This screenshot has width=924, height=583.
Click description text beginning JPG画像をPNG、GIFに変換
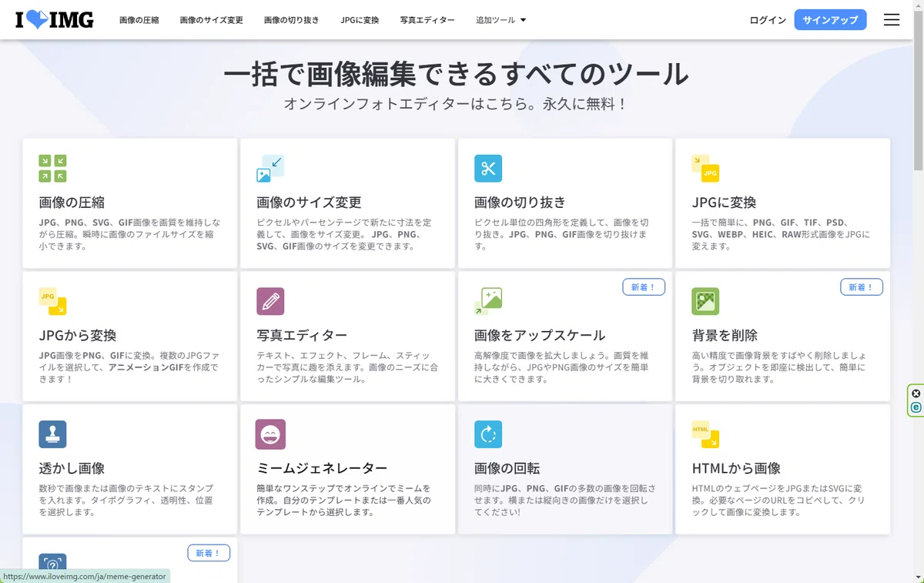coord(129,367)
